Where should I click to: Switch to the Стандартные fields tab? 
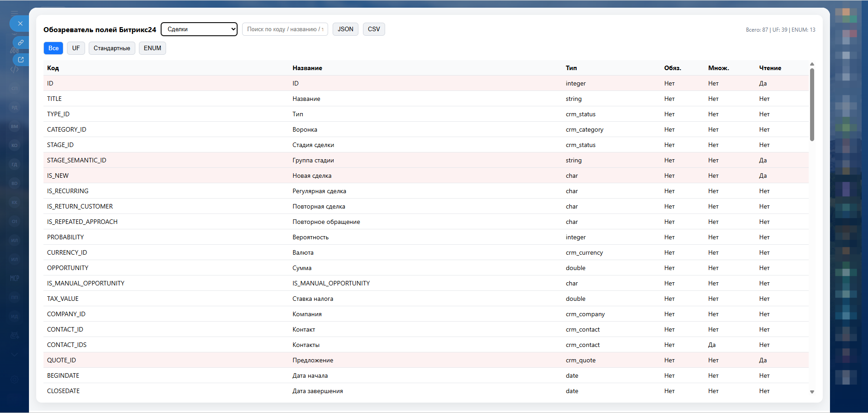coord(112,48)
